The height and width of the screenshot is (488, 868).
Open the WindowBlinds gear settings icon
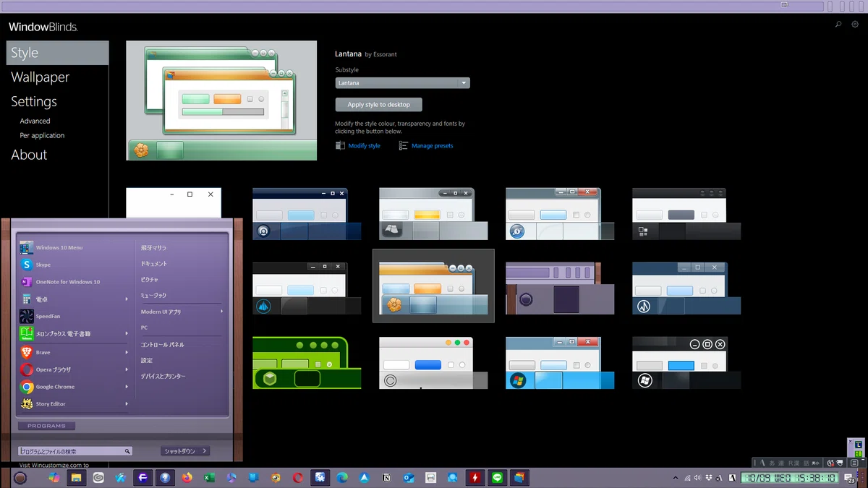point(855,25)
